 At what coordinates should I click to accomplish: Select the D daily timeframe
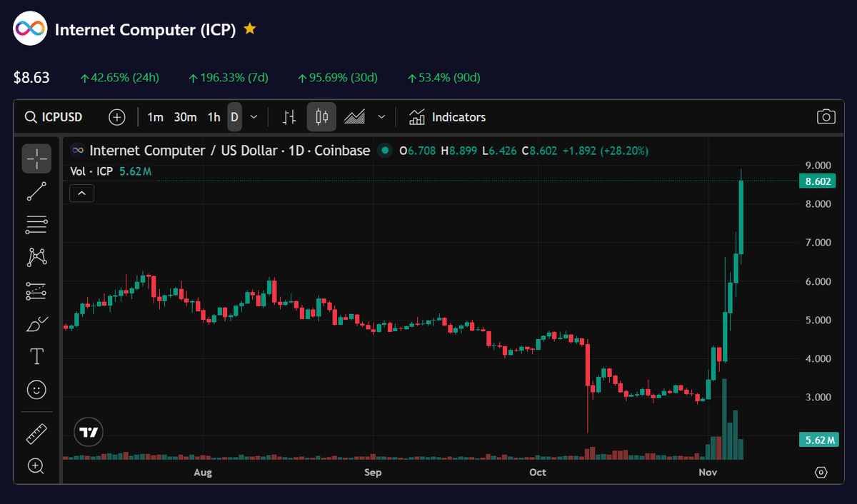[234, 117]
